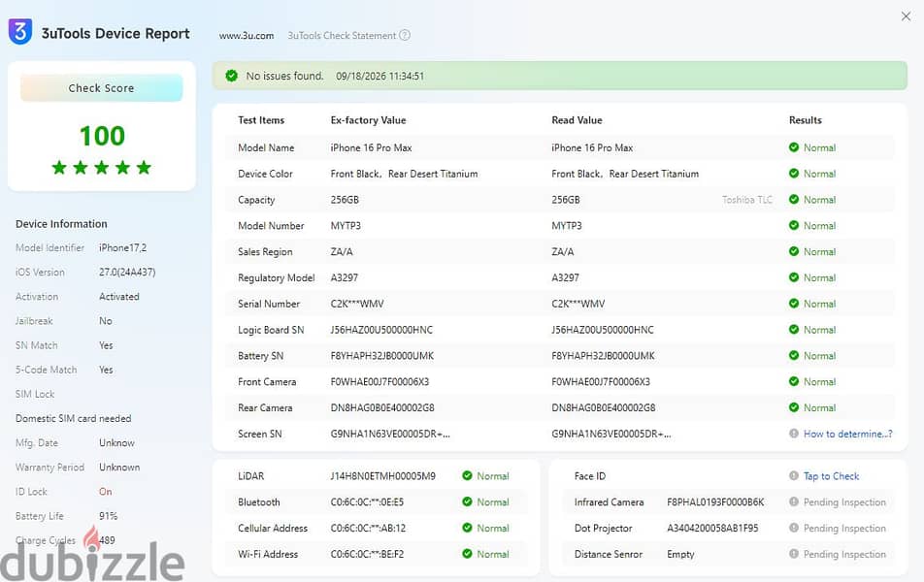Click the Results column header
The width and height of the screenshot is (924, 582).
[x=806, y=120]
